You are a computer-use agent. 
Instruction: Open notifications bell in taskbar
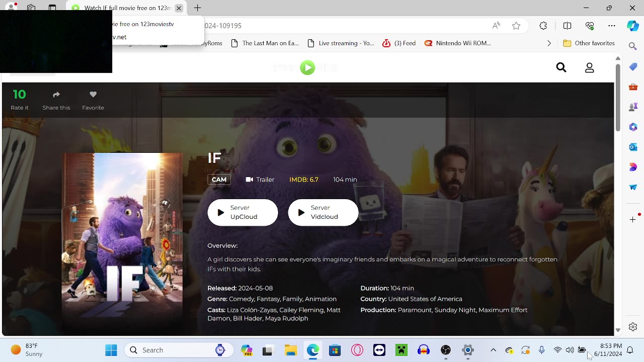(630, 350)
